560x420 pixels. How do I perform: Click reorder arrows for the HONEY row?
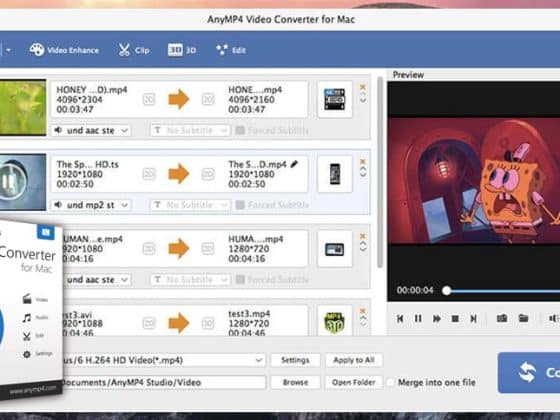pyautogui.click(x=363, y=98)
